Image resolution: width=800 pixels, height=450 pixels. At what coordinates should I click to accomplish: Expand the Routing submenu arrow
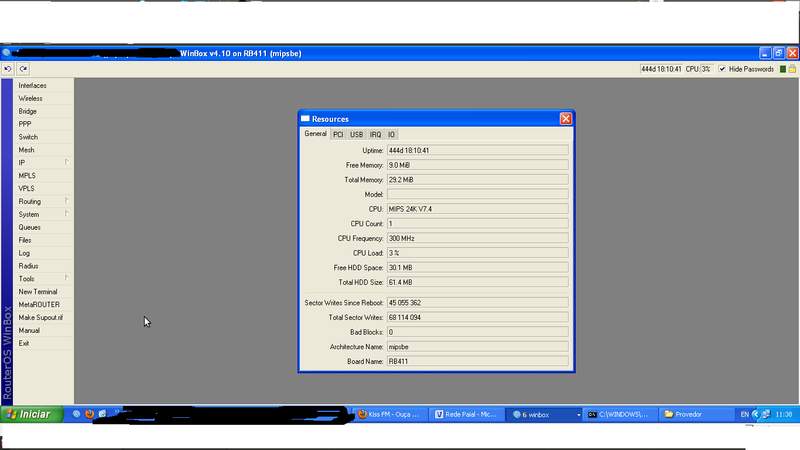click(x=66, y=201)
